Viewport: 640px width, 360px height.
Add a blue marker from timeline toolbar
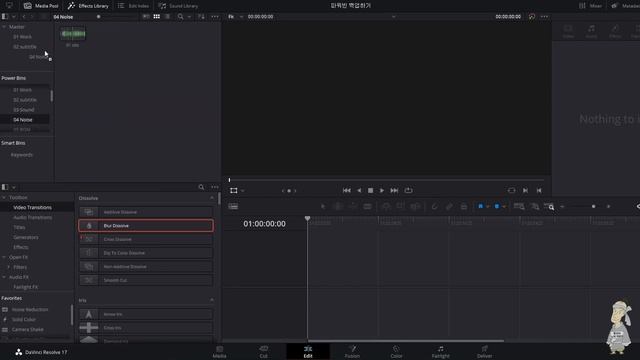click(x=497, y=207)
